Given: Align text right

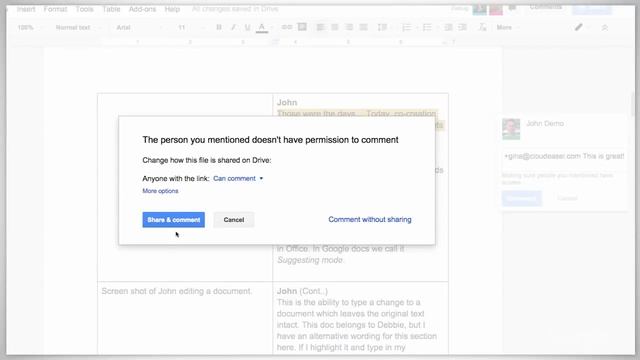Looking at the screenshot, I should coord(349,27).
